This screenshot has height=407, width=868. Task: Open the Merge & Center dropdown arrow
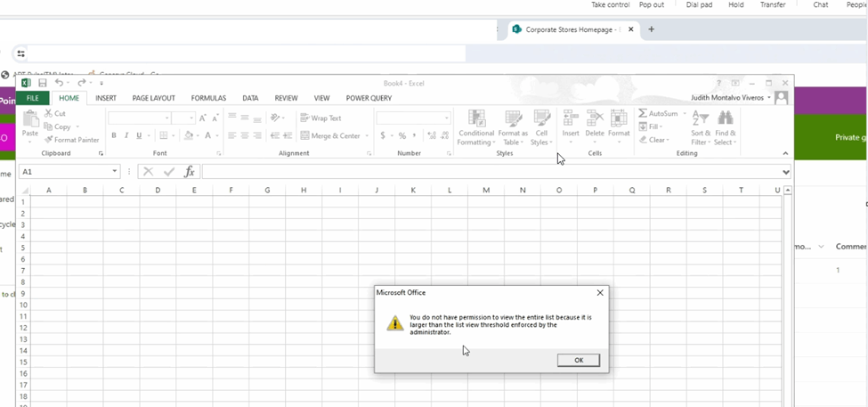pyautogui.click(x=367, y=135)
